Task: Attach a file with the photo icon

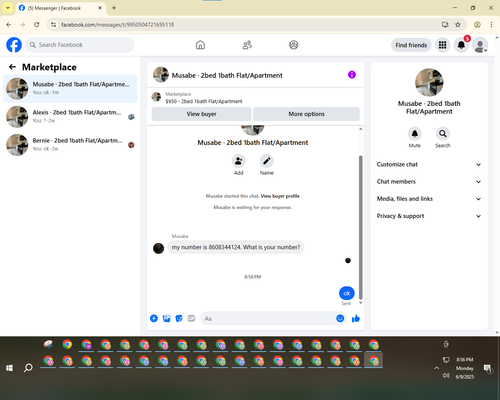Action: pyautogui.click(x=166, y=318)
